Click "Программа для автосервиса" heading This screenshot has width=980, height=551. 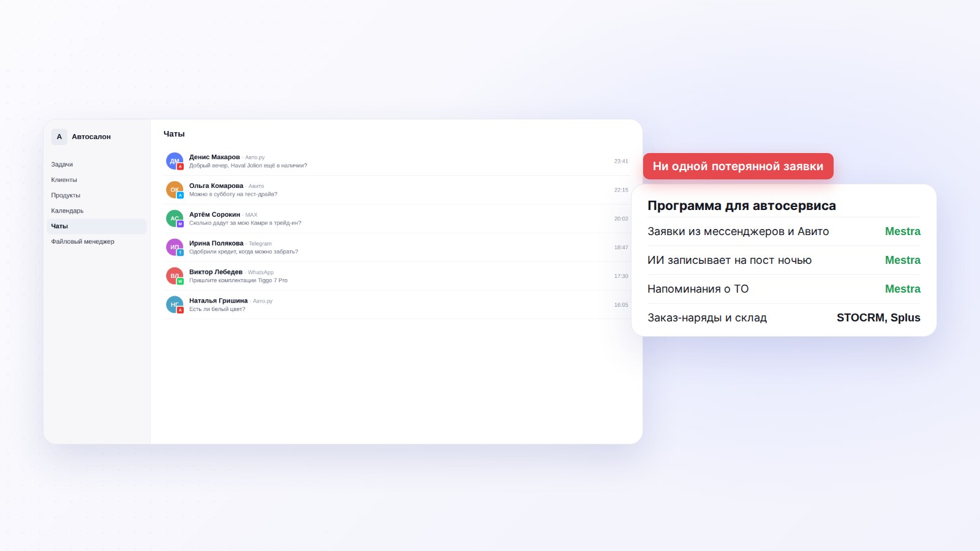coord(742,206)
